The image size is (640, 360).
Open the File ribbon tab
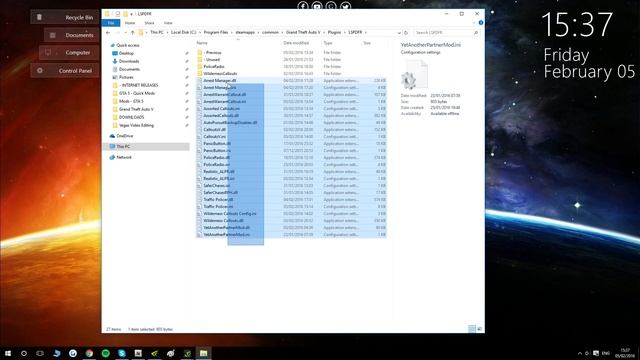coord(111,23)
